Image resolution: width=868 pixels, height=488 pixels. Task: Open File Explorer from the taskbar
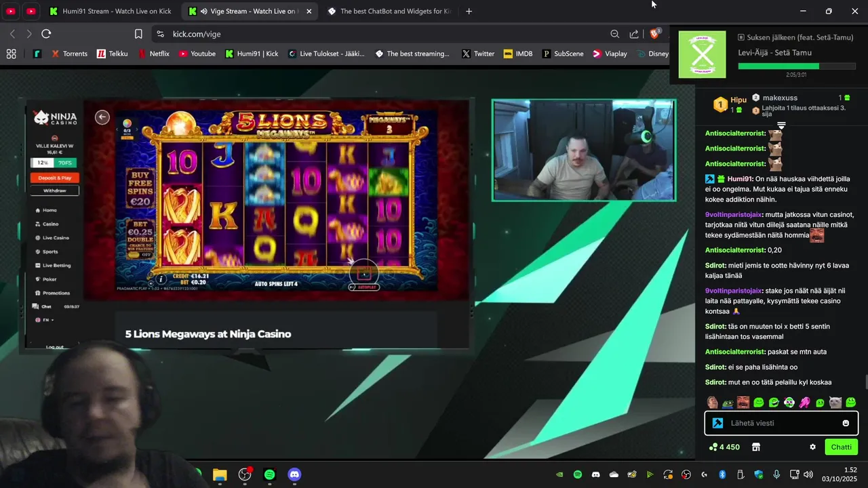(x=220, y=474)
